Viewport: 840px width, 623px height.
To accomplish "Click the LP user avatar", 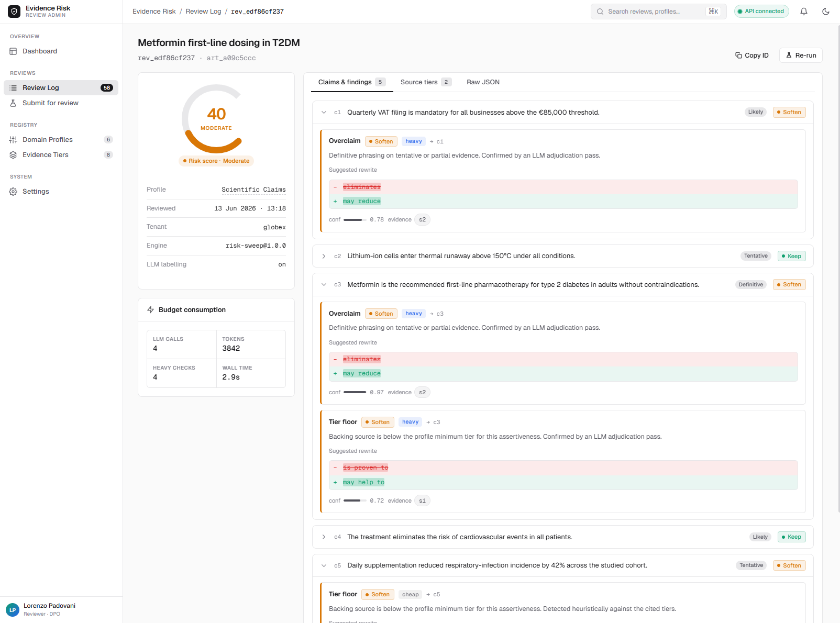I will [13, 610].
